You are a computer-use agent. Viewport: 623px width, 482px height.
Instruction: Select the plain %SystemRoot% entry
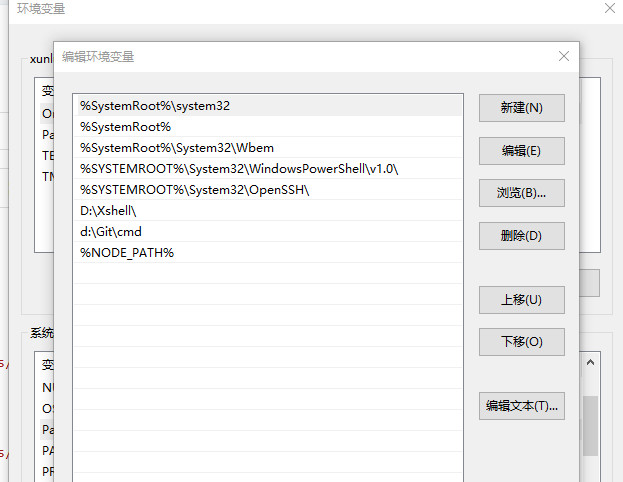coord(126,126)
